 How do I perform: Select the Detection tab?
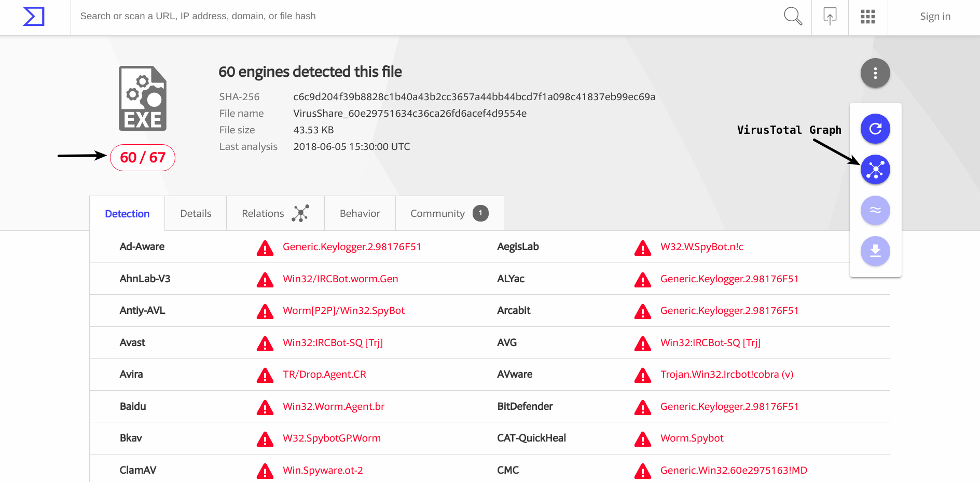[127, 214]
